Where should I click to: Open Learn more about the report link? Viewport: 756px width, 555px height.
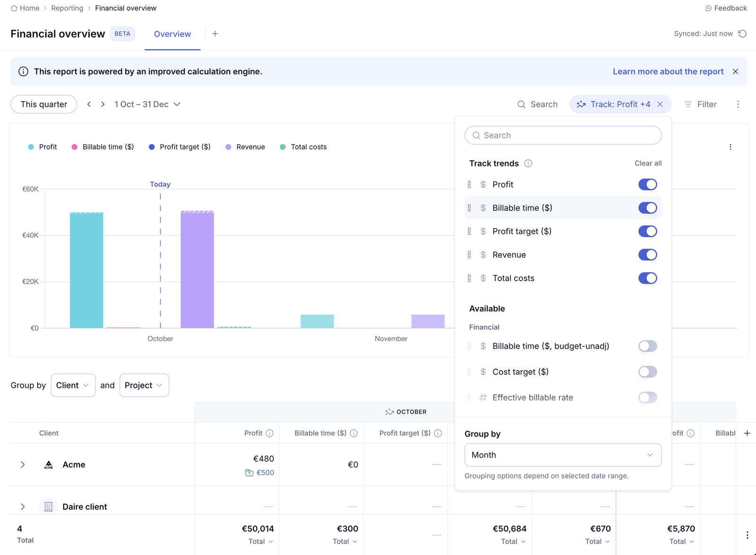[x=668, y=71]
